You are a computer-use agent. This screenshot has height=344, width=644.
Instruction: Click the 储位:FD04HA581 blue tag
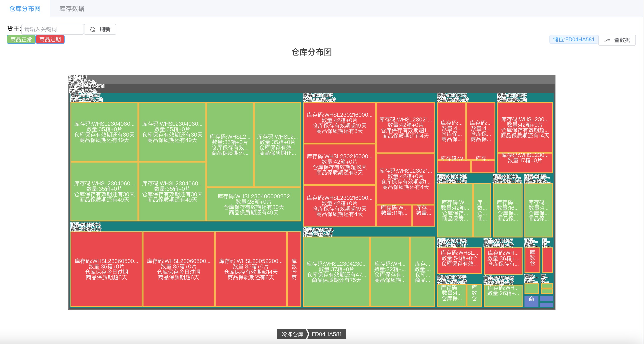574,40
